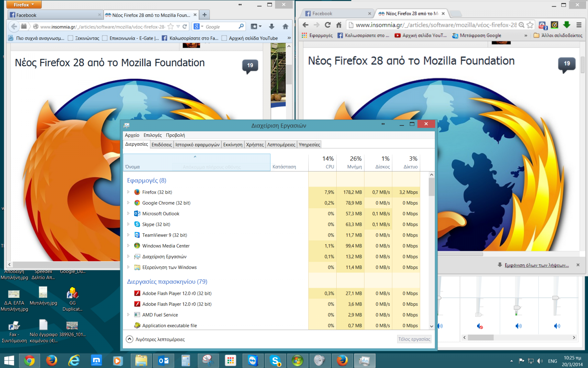
Task: Reload the page in the Firefox toolbar
Action: [185, 26]
